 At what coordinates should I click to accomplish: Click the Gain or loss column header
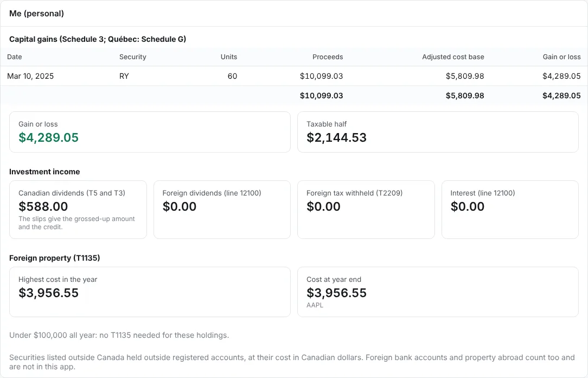point(562,56)
